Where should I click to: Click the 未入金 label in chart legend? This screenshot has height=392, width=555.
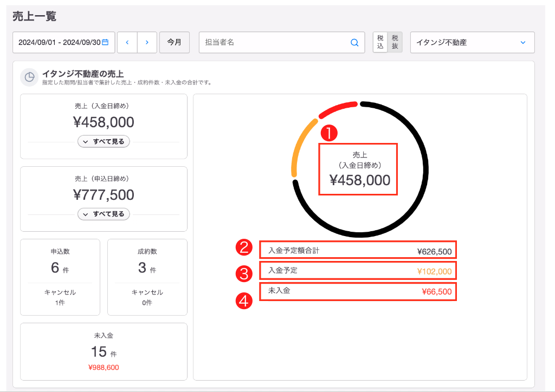(x=279, y=291)
